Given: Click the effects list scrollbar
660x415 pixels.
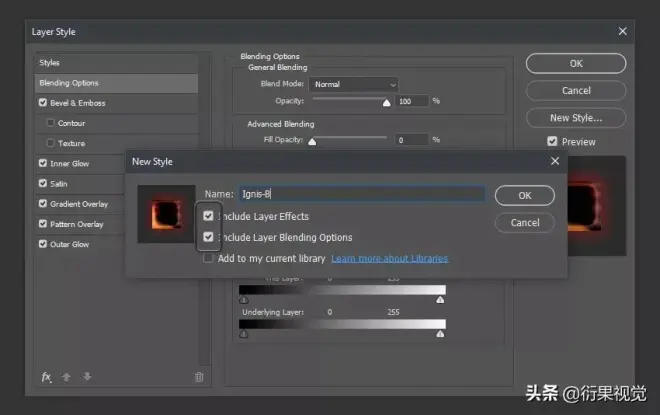Looking at the screenshot, I should point(205,210).
